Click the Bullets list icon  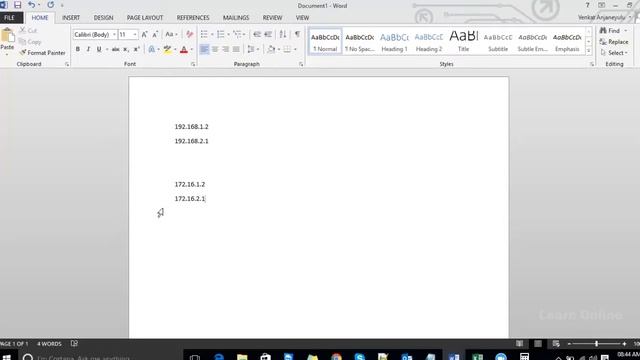pyautogui.click(x=204, y=35)
